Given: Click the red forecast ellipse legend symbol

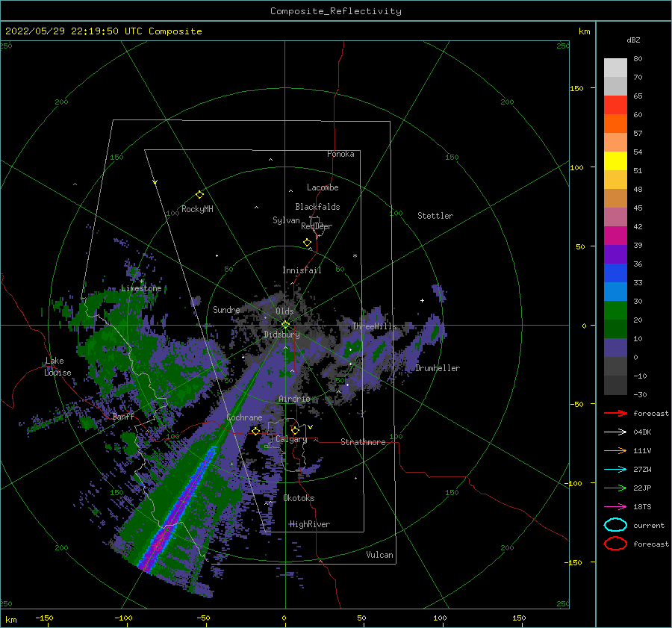Looking at the screenshot, I should (615, 544).
